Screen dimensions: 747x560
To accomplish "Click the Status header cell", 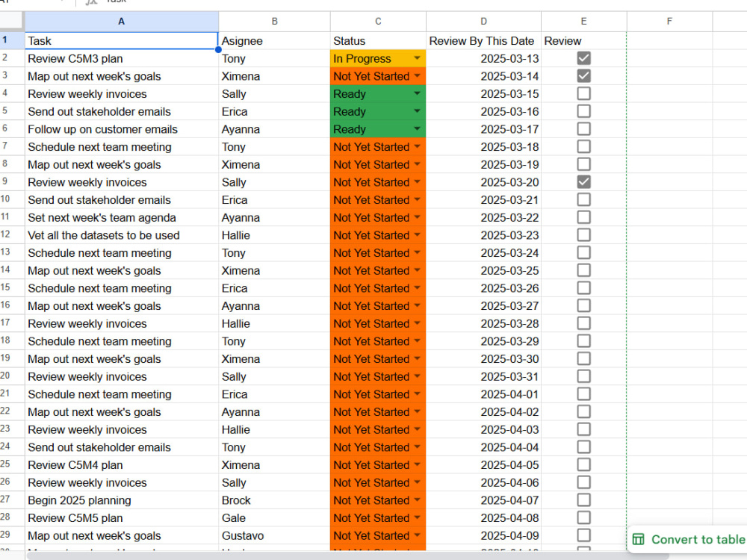I will pos(378,41).
